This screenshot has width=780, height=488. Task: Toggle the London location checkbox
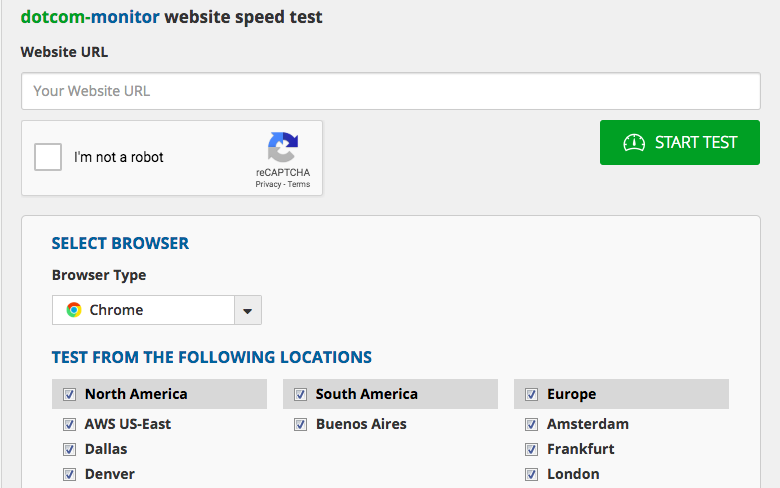point(531,474)
